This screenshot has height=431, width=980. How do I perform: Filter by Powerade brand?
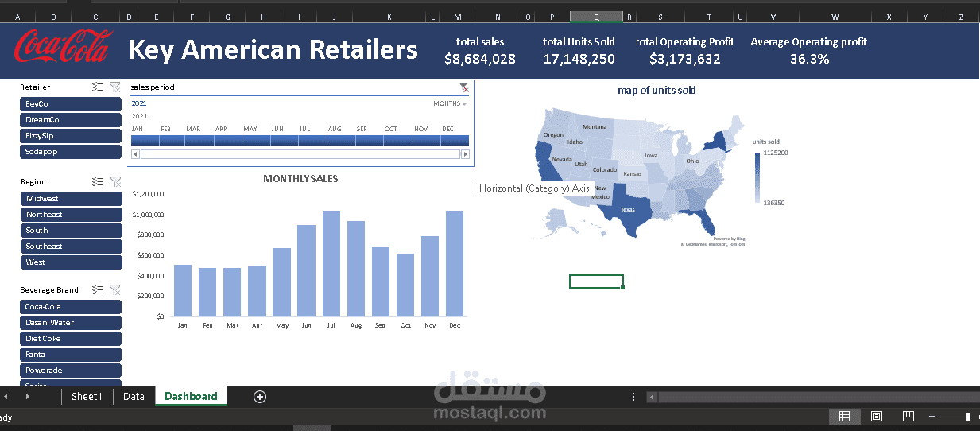pyautogui.click(x=71, y=371)
